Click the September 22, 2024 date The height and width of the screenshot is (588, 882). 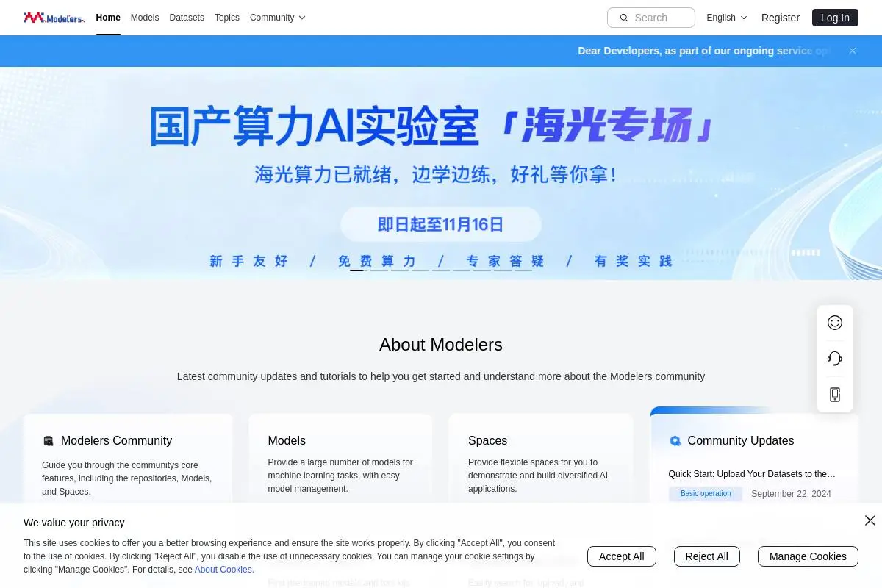[791, 494]
